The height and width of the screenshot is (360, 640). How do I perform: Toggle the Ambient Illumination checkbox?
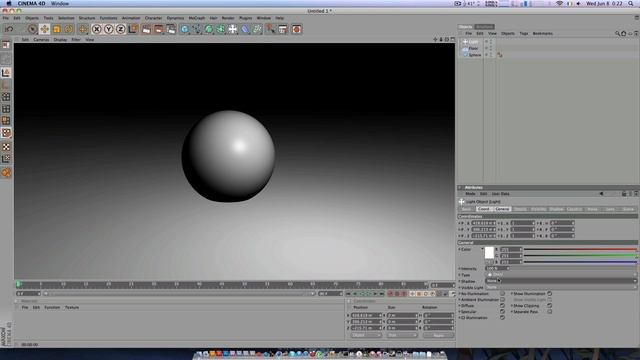click(502, 300)
